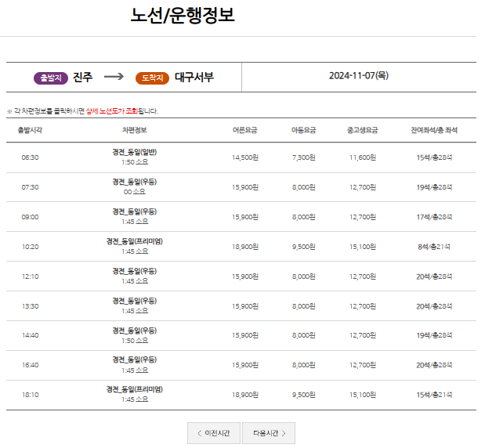485x448 pixels.
Task: Click the 어른요금 column header
Action: coord(245,130)
